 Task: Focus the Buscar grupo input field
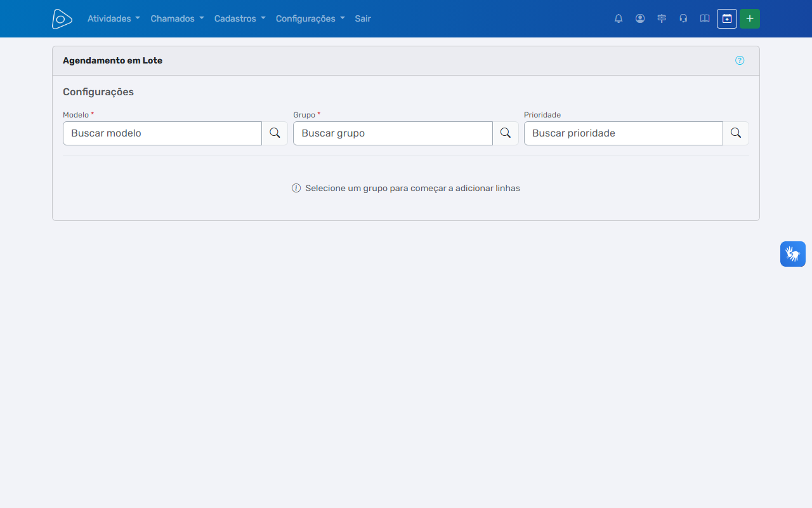(x=393, y=133)
